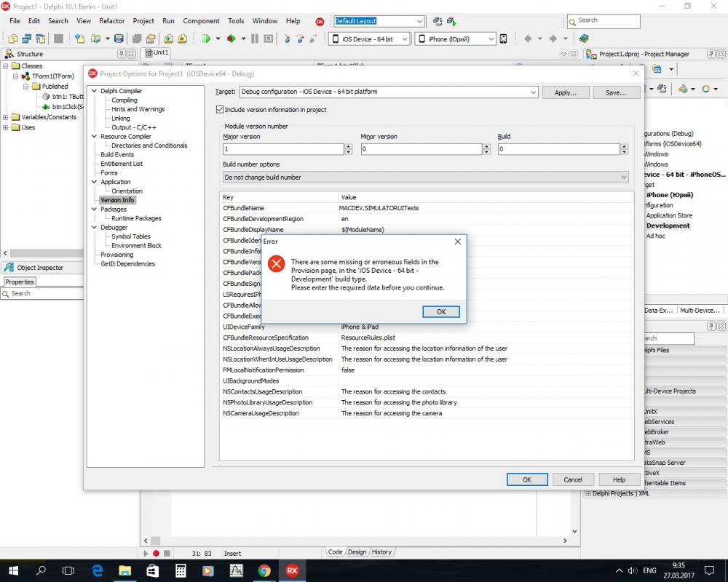Click the device rotate icon beside iPhone dropdown
The width and height of the screenshot is (728, 582).
[x=503, y=39]
